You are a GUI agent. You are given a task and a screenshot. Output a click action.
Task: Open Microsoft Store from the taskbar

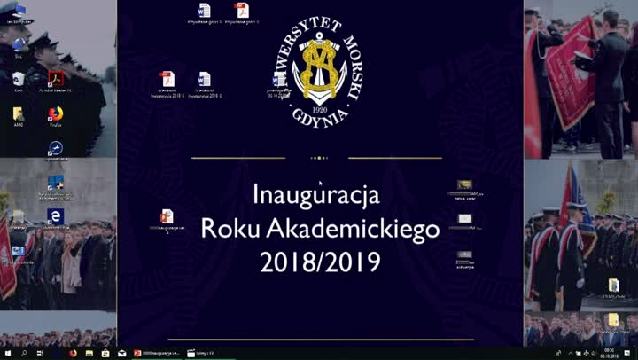(x=105, y=353)
